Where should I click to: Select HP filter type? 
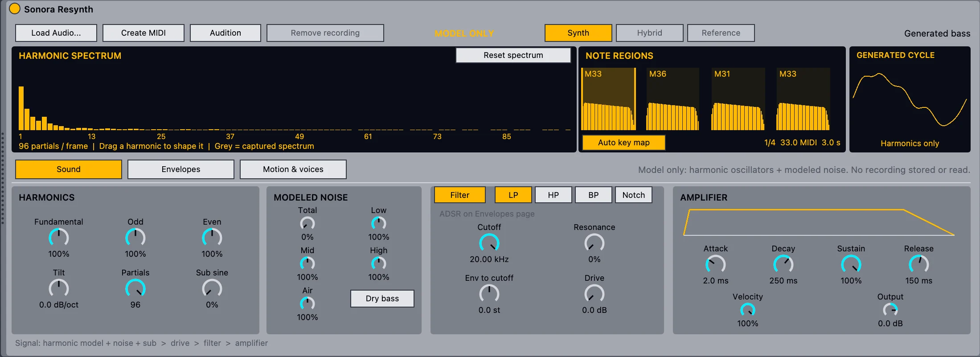point(554,195)
